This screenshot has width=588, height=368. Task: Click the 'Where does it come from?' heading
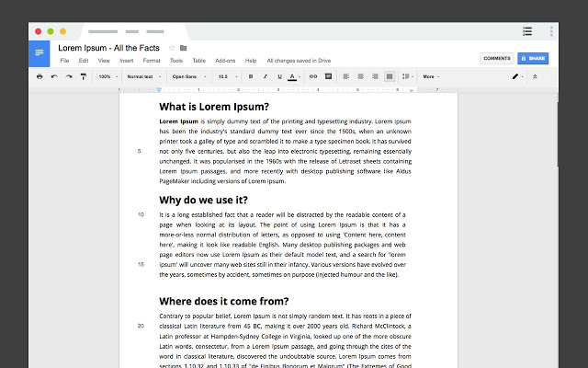224,301
